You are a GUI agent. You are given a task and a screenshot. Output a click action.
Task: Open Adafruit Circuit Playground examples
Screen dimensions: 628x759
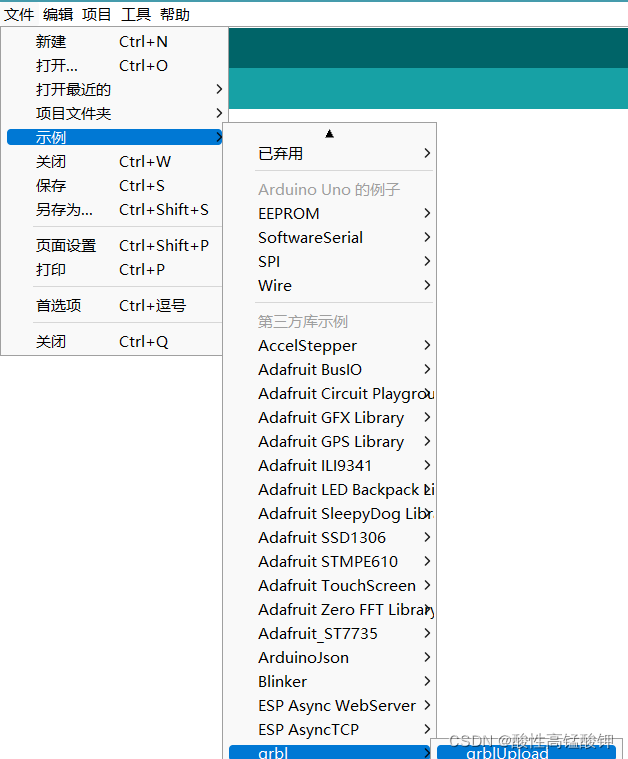331,394
